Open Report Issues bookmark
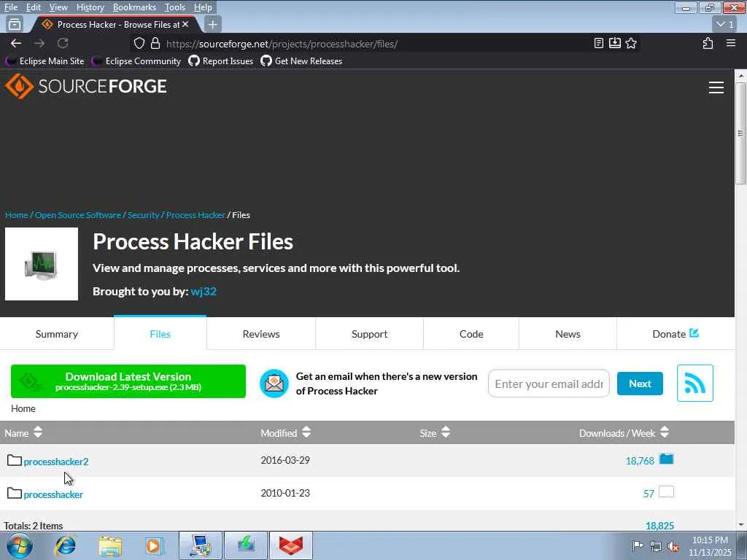This screenshot has height=560, width=747. tap(221, 61)
